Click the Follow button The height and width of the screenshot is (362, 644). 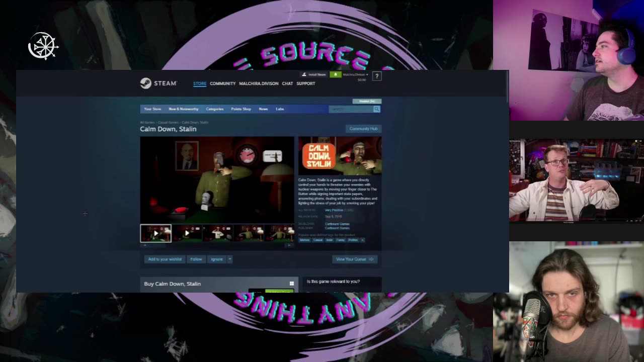196,259
